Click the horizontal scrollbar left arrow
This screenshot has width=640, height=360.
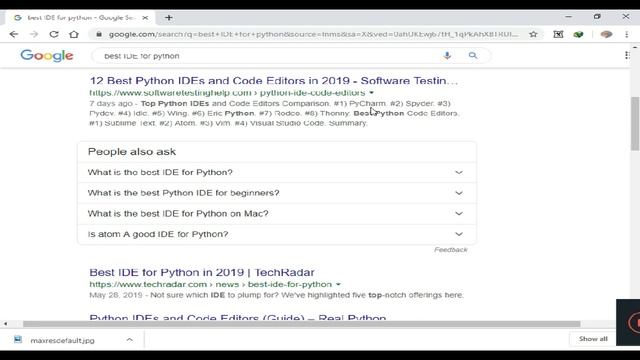point(5,324)
